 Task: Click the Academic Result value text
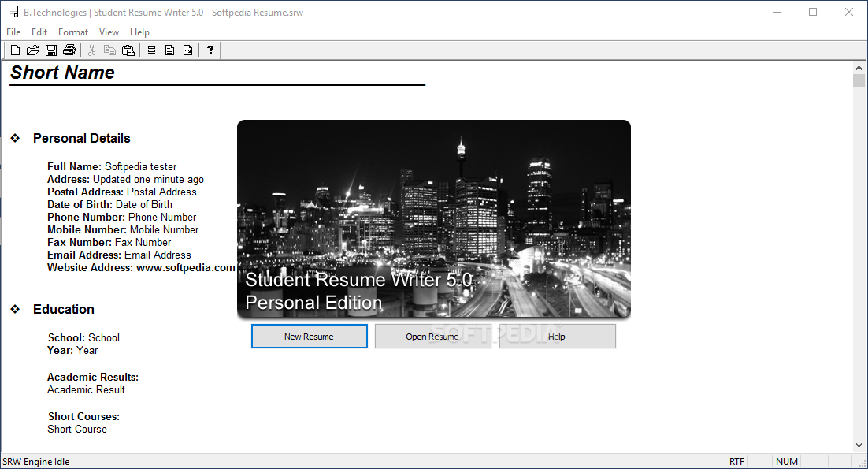point(86,390)
